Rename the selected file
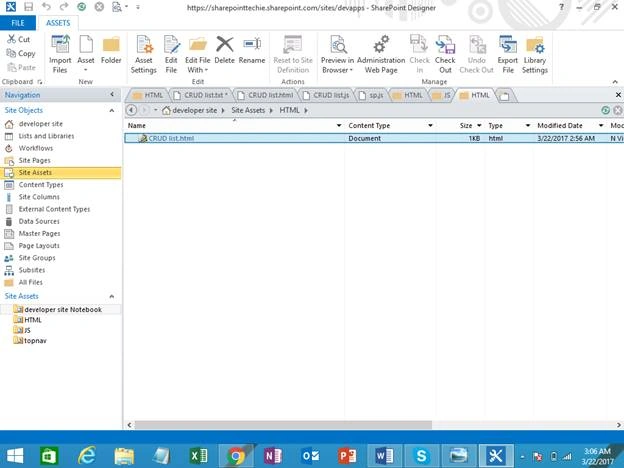Image resolution: width=624 pixels, height=468 pixels. (x=252, y=51)
